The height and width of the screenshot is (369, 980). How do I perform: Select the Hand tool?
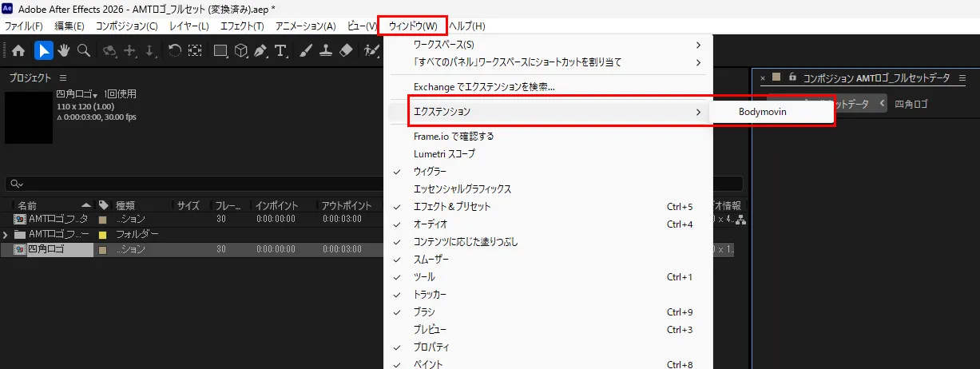63,50
